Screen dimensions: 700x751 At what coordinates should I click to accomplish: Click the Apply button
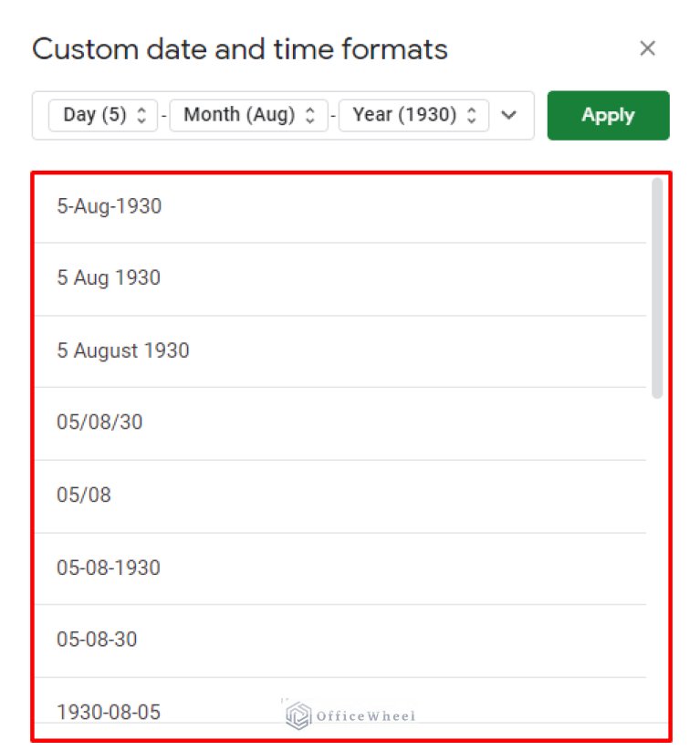608,115
